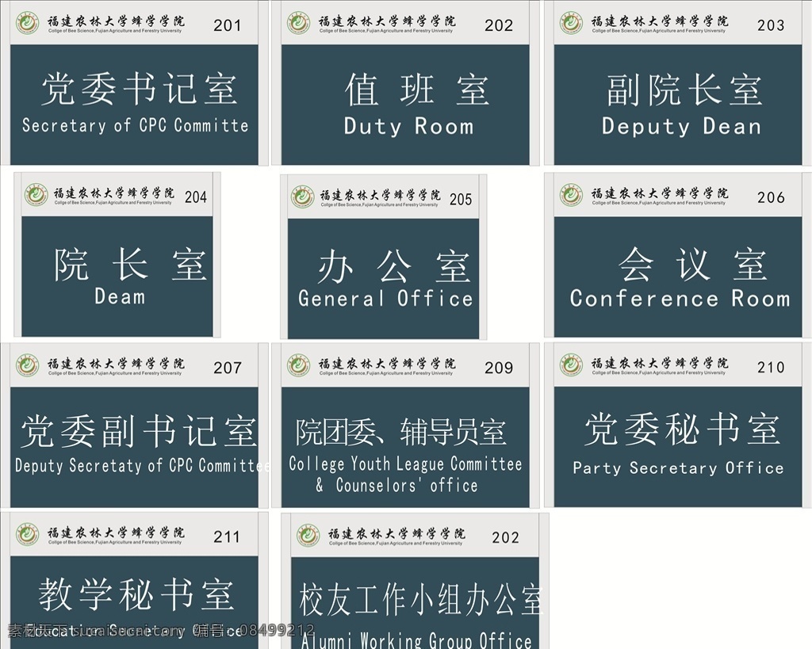
Task: Select the Chinese title 党委书记室
Action: [140, 89]
